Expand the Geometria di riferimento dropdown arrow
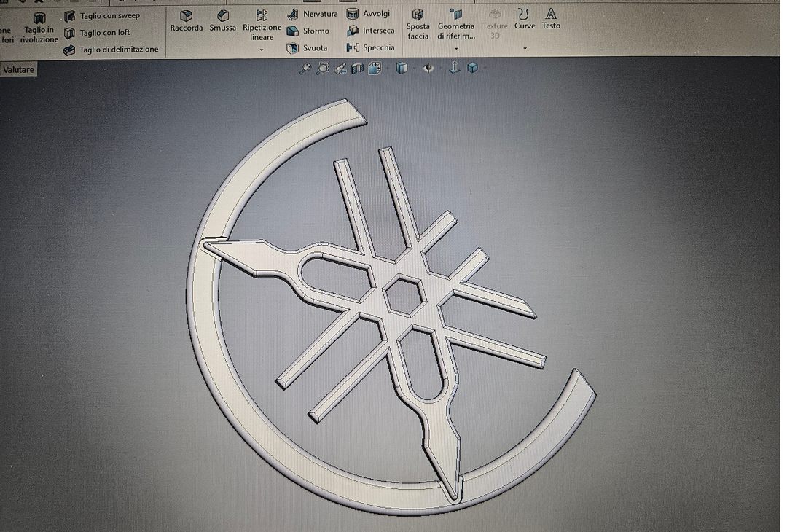The width and height of the screenshot is (787, 532). [456, 49]
